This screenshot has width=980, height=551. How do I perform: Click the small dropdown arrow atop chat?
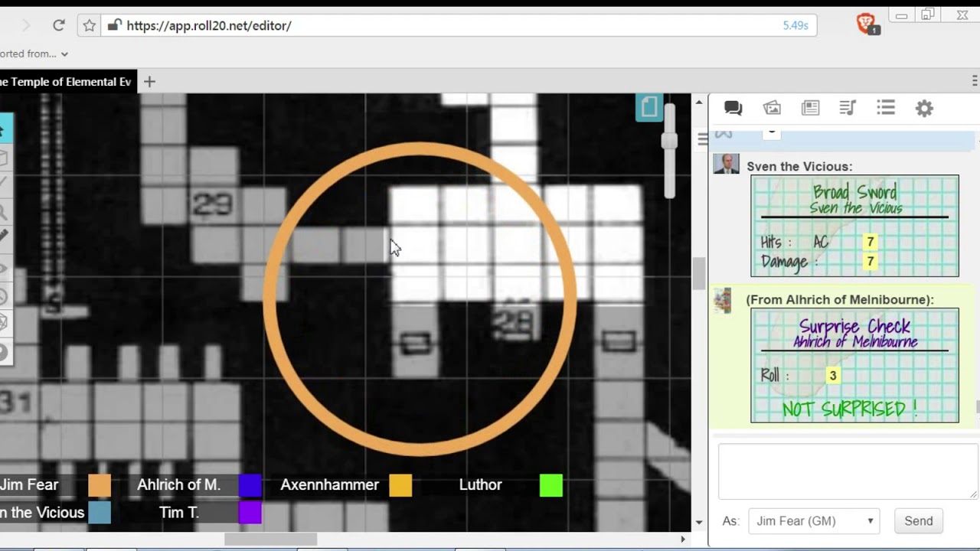[x=771, y=132]
